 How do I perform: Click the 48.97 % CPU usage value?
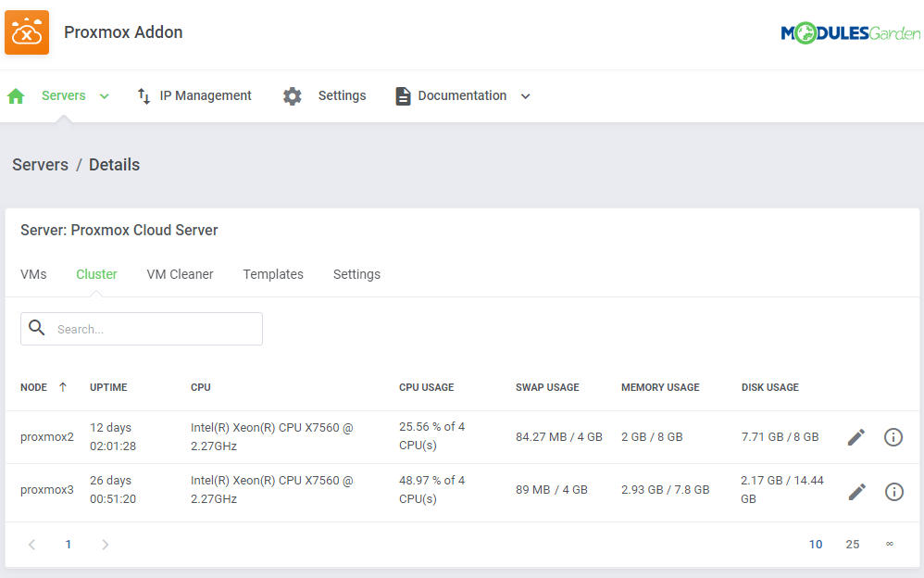pos(432,489)
